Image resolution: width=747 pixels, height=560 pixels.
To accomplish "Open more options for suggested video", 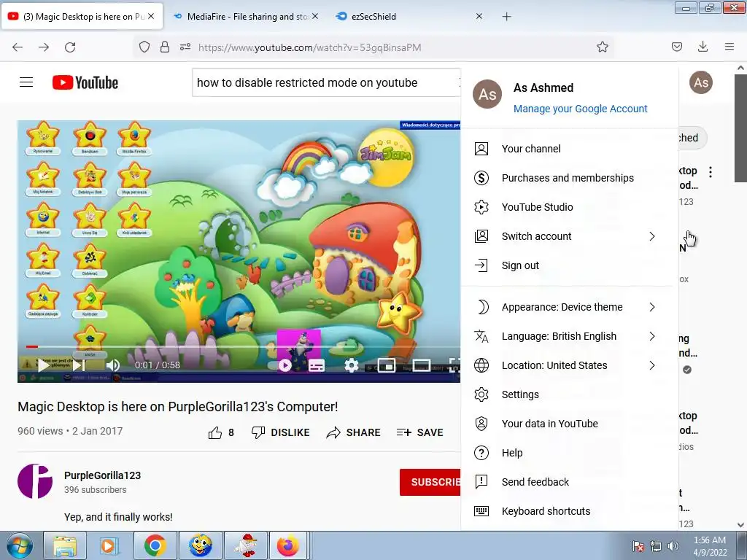I will coord(711,172).
